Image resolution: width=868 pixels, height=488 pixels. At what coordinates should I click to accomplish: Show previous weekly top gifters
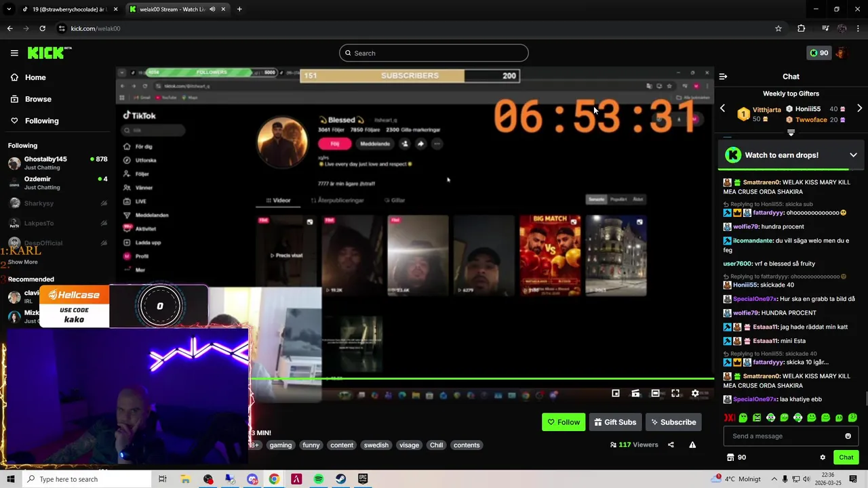click(722, 108)
